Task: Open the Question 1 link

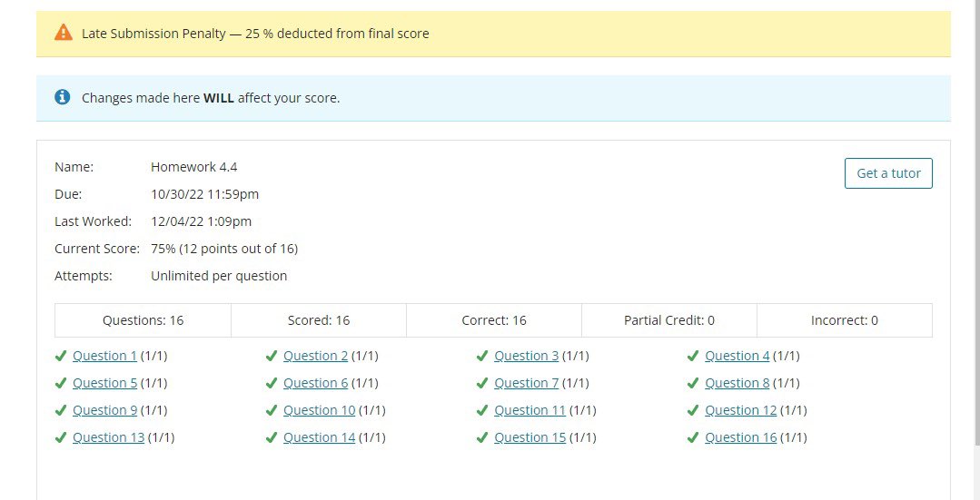Action: coord(105,356)
